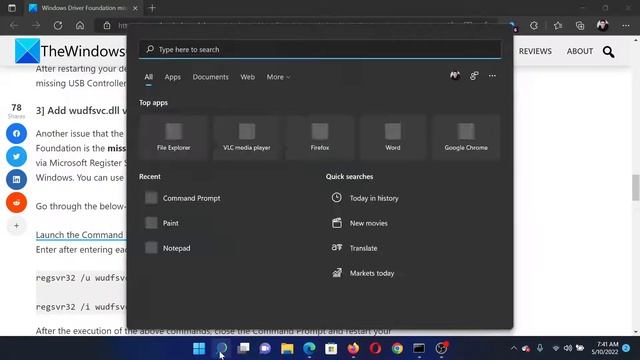Open the File Explorer top app tile
Image resolution: width=640 pixels, height=360 pixels.
(173, 137)
